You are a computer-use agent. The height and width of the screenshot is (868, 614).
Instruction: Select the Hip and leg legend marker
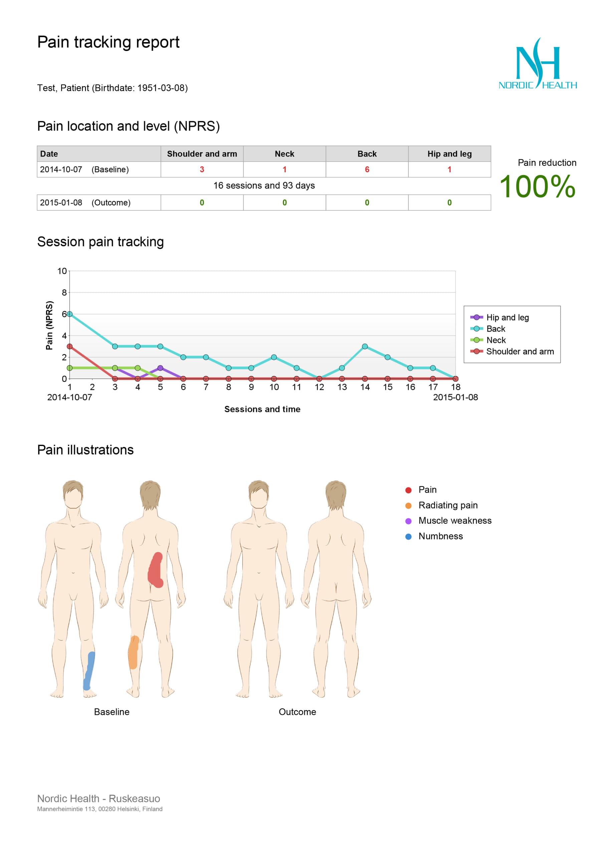(x=476, y=317)
